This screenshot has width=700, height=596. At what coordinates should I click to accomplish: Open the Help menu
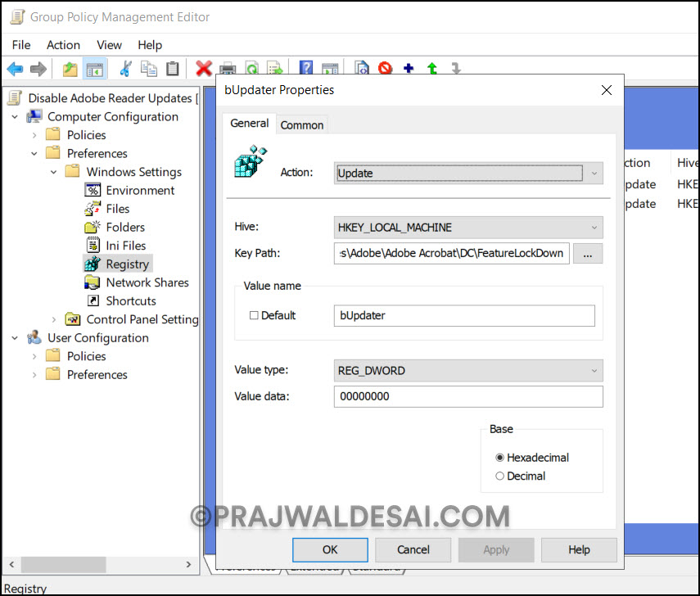(x=150, y=45)
